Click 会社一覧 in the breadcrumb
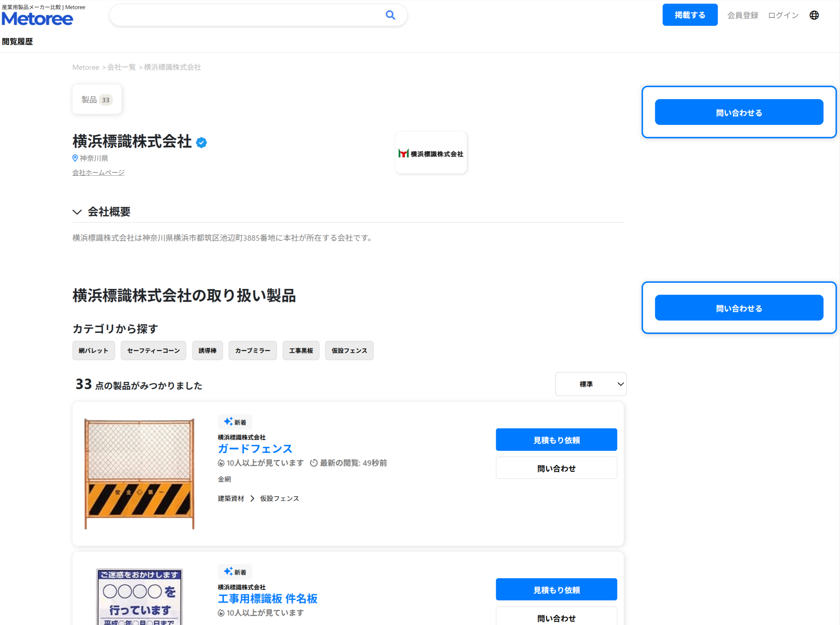 (x=121, y=68)
